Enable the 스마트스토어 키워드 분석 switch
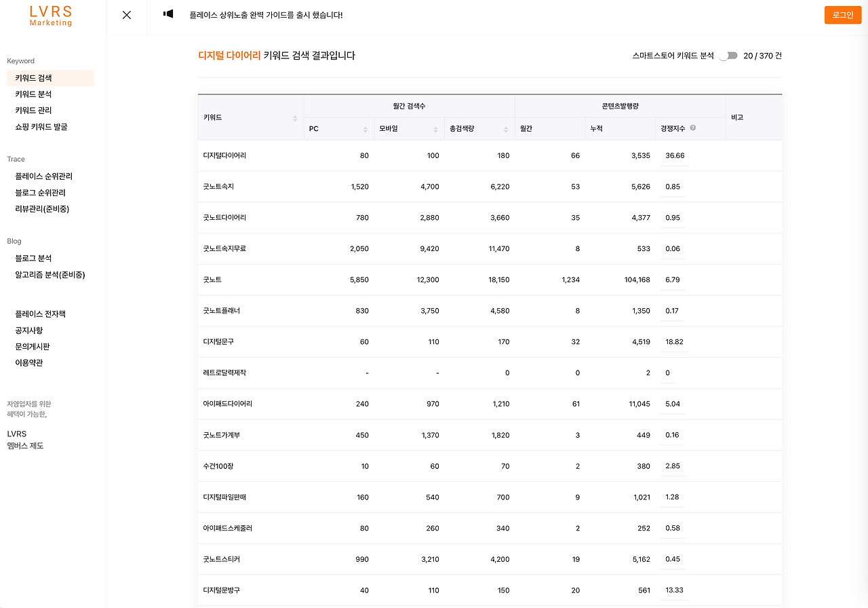 (728, 56)
